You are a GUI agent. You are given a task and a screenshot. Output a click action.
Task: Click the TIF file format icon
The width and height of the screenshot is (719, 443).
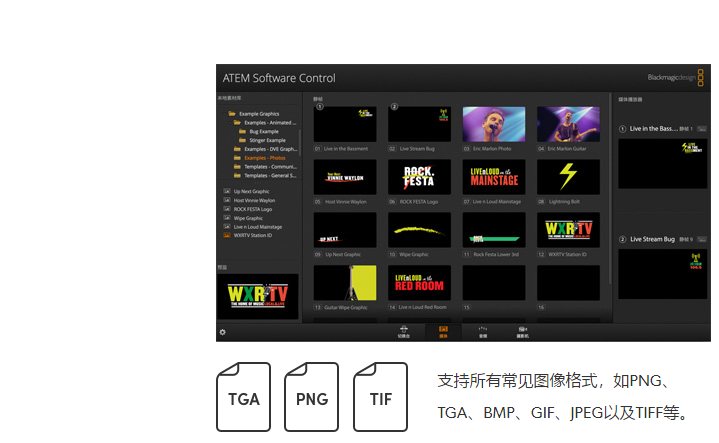[x=381, y=397]
